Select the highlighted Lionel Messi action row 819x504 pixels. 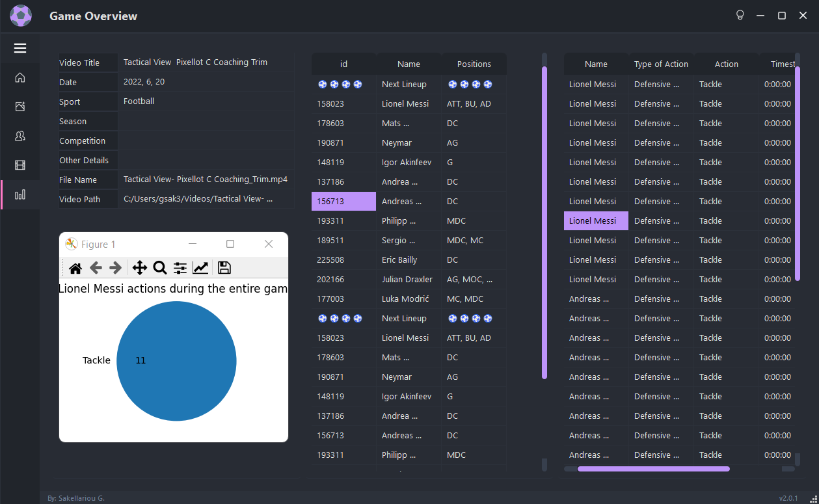[595, 220]
